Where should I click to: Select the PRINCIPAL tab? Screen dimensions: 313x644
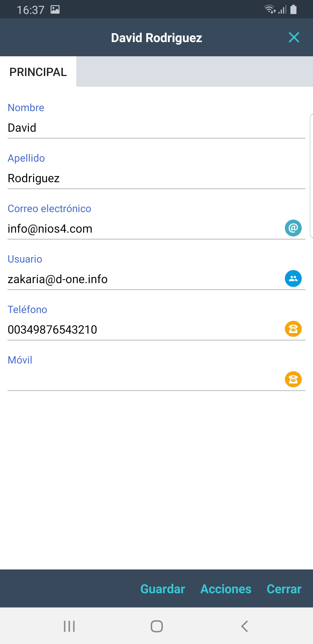pyautogui.click(x=38, y=72)
